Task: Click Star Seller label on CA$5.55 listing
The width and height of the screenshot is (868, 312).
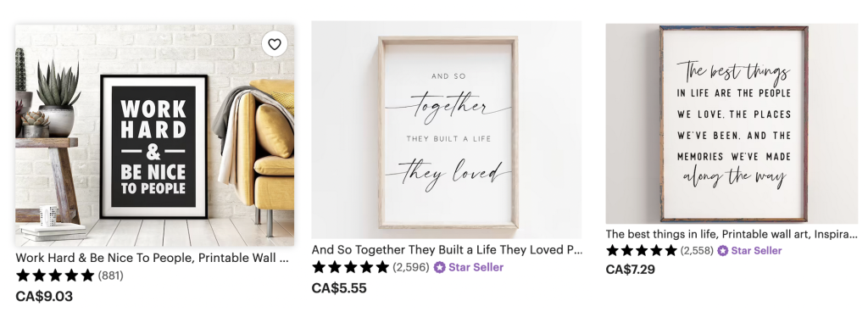Action: click(476, 267)
